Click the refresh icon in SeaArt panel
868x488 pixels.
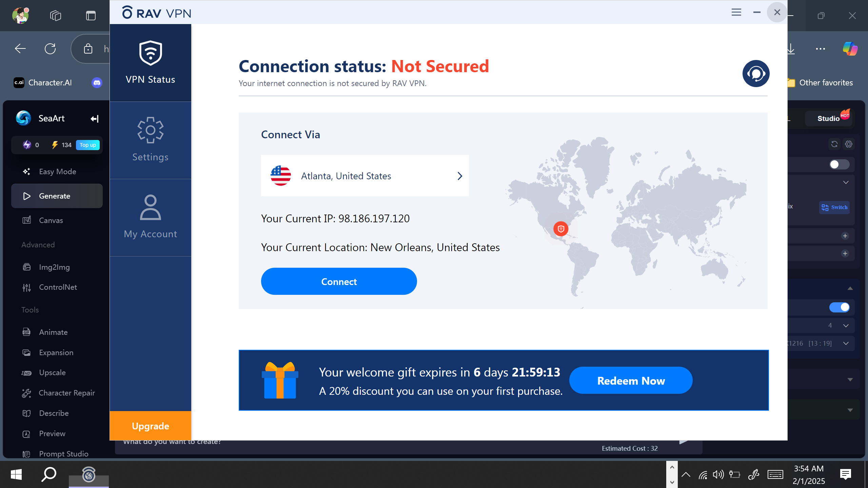[834, 144]
